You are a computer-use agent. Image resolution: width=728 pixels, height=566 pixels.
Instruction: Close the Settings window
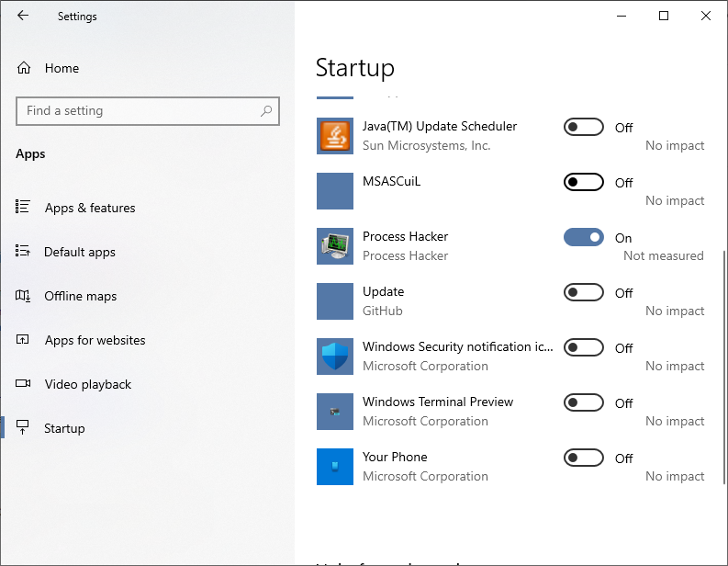coord(706,16)
